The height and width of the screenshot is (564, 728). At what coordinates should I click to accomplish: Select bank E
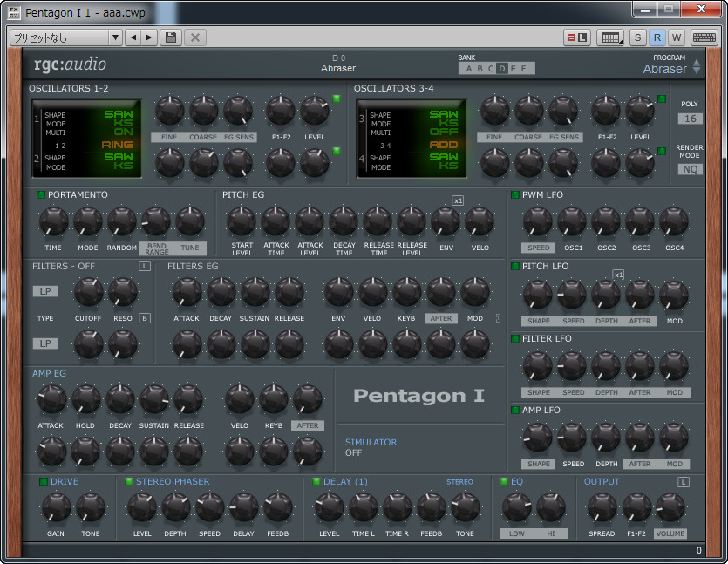513,69
